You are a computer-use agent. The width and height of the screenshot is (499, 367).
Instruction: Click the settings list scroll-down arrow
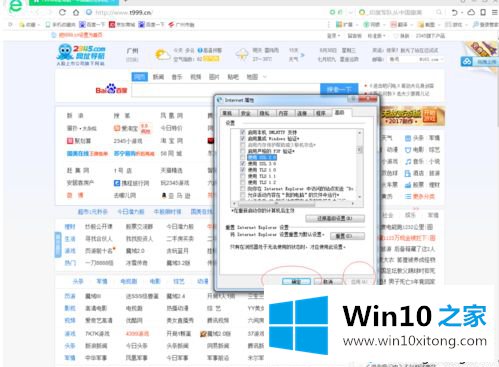click(360, 197)
